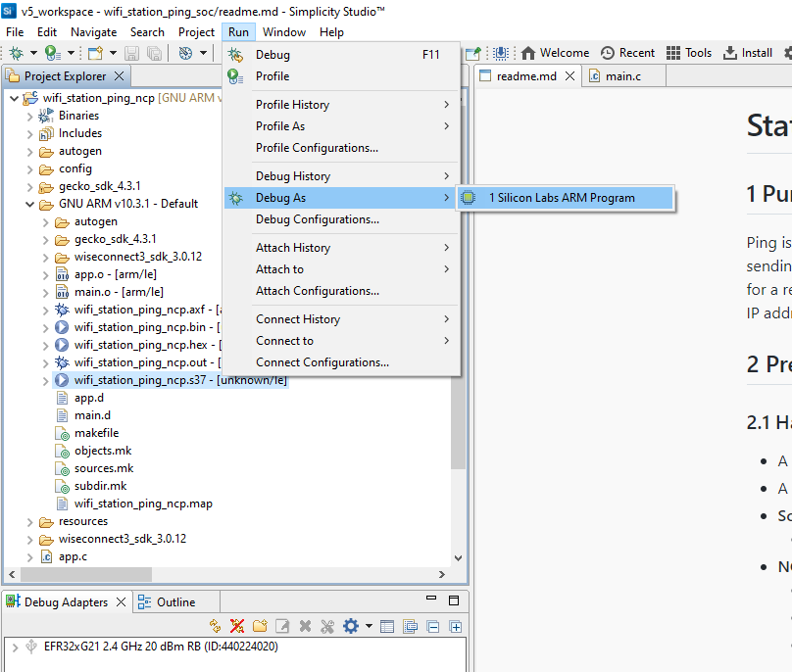The height and width of the screenshot is (672, 792).
Task: Open the Attach to submenu
Action: [342, 269]
